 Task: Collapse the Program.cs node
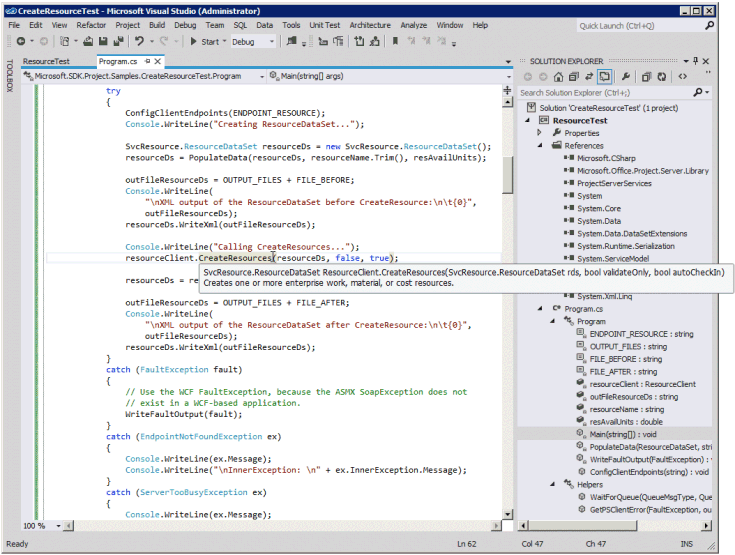click(540, 308)
